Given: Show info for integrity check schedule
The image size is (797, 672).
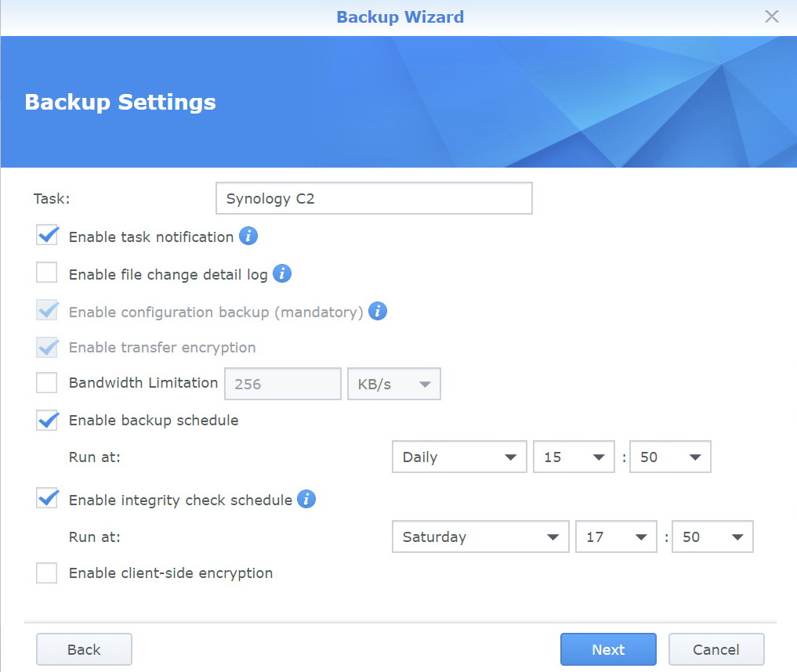Looking at the screenshot, I should tap(306, 499).
